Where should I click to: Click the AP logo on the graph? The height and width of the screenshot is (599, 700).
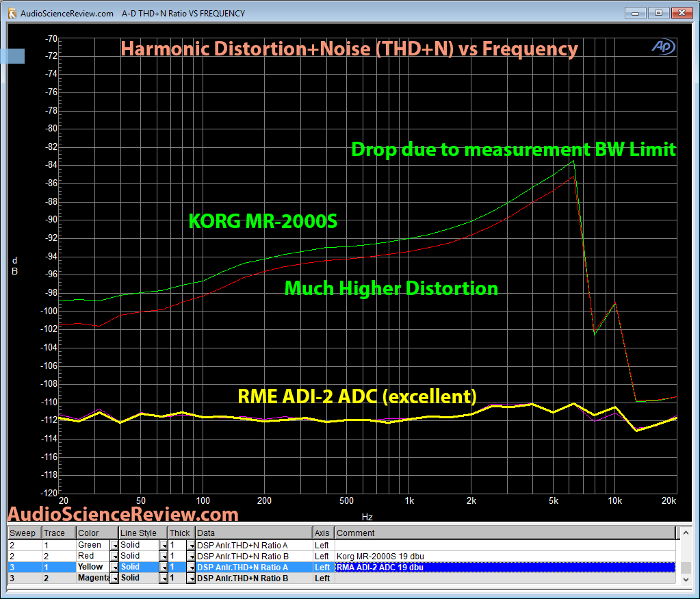click(663, 47)
